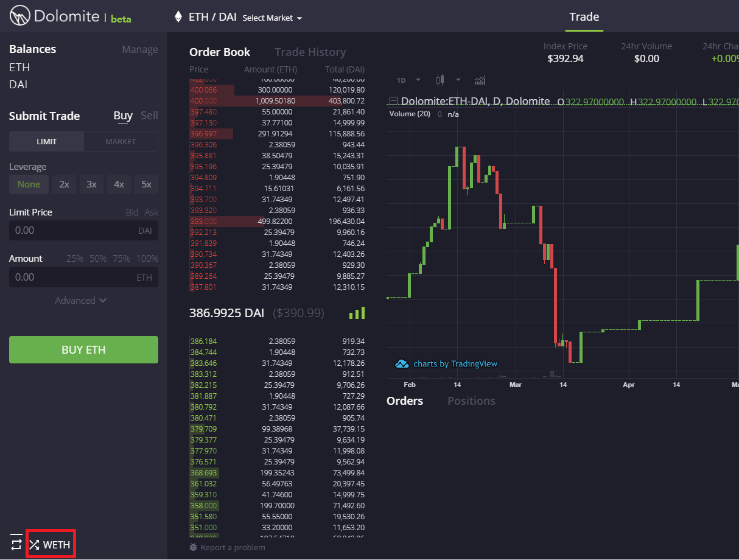
Task: Click the 24hr Volume $0.00 value
Action: (646, 58)
